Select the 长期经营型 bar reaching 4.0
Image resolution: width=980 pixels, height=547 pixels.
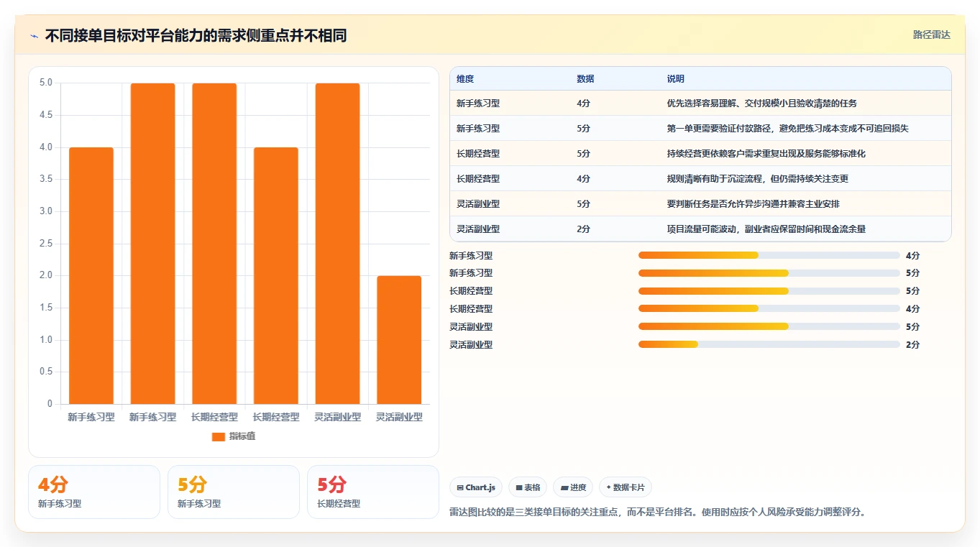point(276,275)
